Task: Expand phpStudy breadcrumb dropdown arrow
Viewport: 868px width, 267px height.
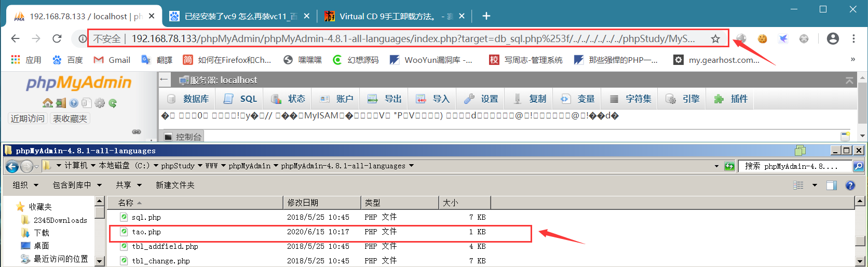Action: pyautogui.click(x=200, y=166)
